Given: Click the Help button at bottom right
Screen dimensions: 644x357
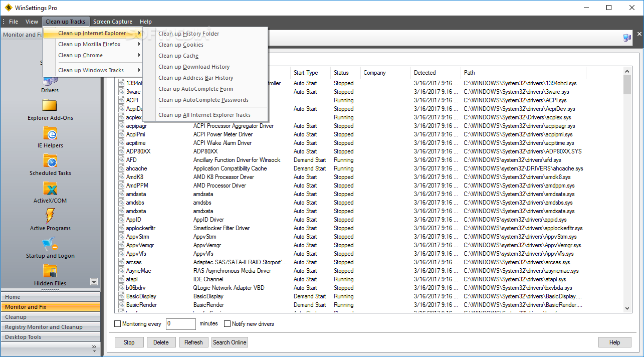Looking at the screenshot, I should [x=614, y=342].
